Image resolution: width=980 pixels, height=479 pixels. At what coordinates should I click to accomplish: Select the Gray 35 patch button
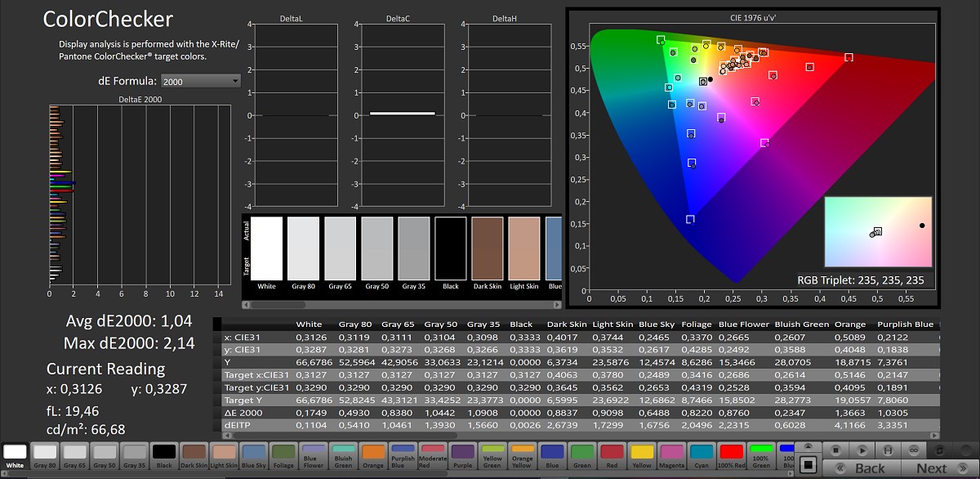[x=135, y=456]
